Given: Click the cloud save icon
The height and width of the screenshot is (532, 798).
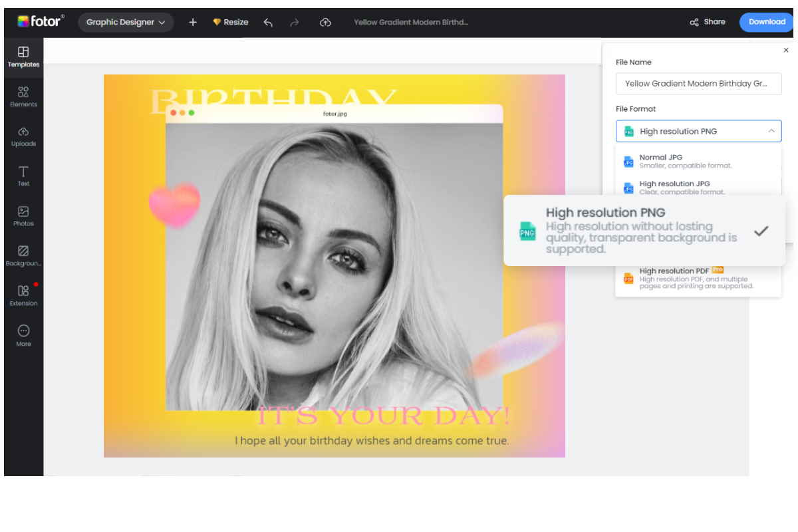Looking at the screenshot, I should [x=325, y=22].
